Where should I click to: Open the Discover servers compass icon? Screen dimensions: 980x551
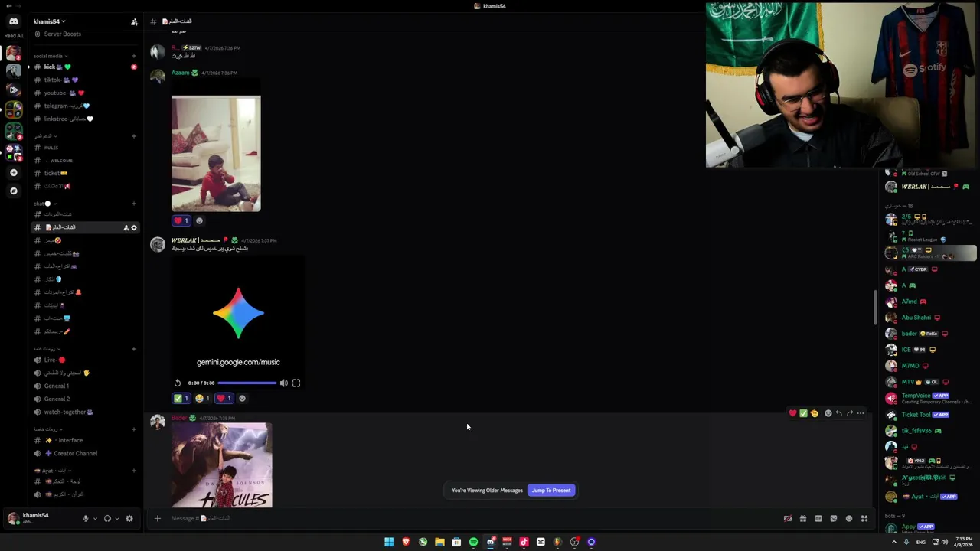(14, 191)
